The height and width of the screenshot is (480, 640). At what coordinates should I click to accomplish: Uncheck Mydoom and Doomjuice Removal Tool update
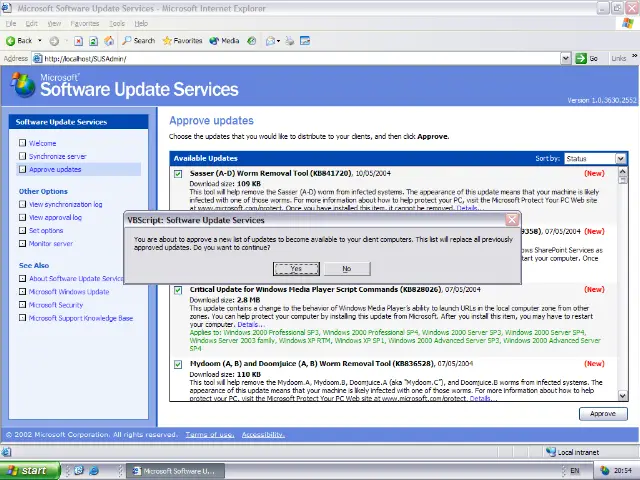178,364
